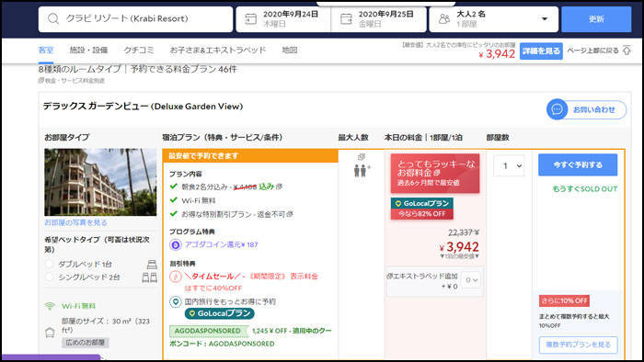The width and height of the screenshot is (644, 362).
Task: Click the header ¥3,942 lowest price
Action: [x=497, y=53]
